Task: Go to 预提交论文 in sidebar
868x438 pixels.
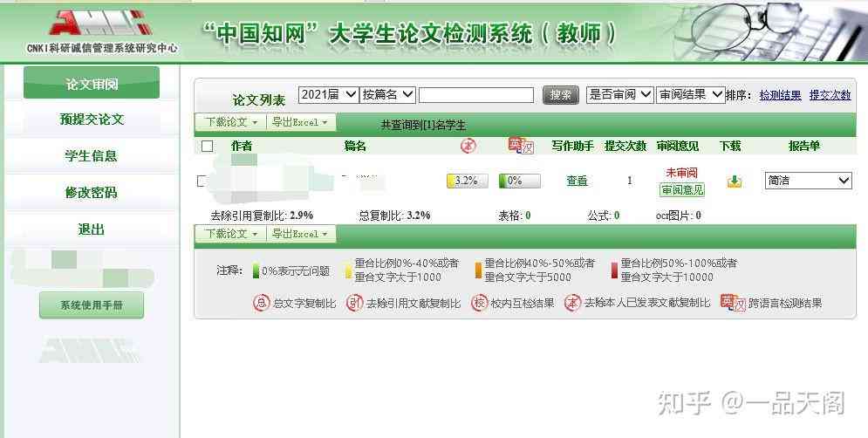Action: pyautogui.click(x=92, y=119)
